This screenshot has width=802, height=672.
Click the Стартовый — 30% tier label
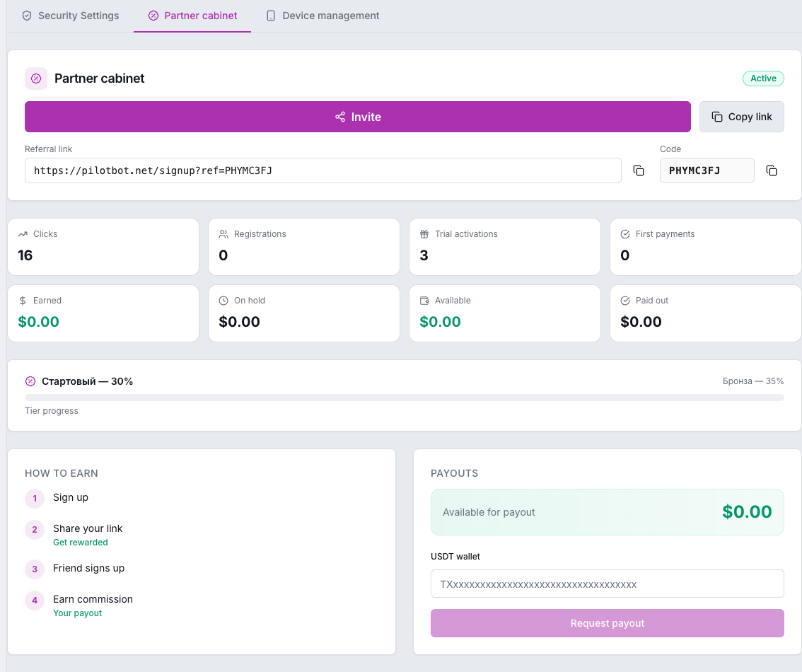[88, 381]
